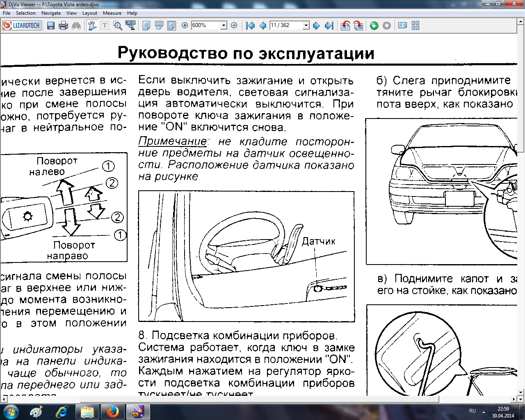Image resolution: width=525 pixels, height=420 pixels.
Task: Show thumbnails grid layout icon
Action: [x=415, y=26]
